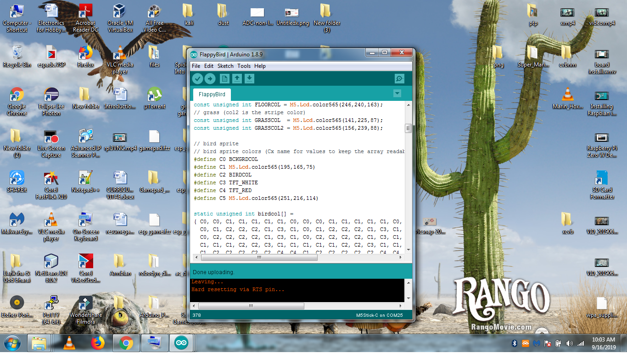Select the Notepad++ desktop icon
The height and width of the screenshot is (364, 627).
[x=85, y=182]
